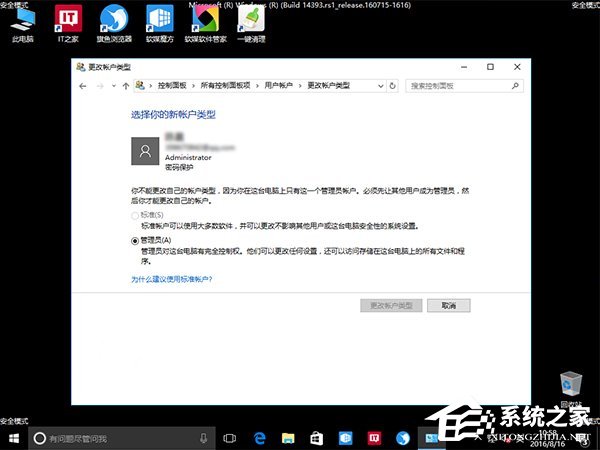
Task: Open the Recycle Bin on desktop
Action: click(571, 388)
